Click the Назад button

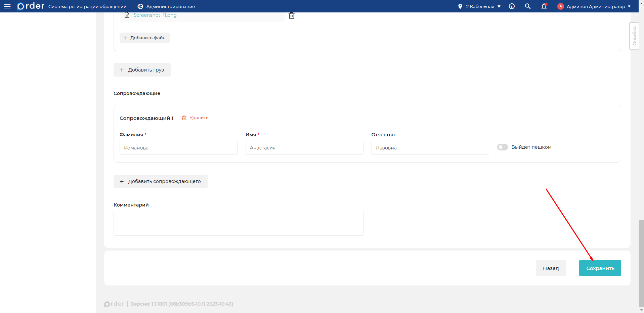(551, 268)
